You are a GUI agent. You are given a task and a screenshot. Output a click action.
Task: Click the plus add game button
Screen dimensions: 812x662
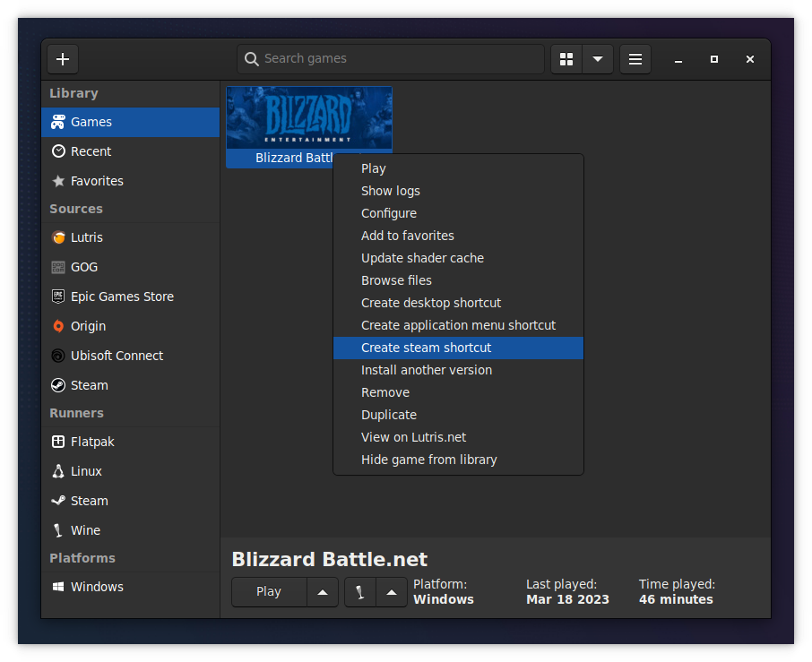(x=63, y=59)
